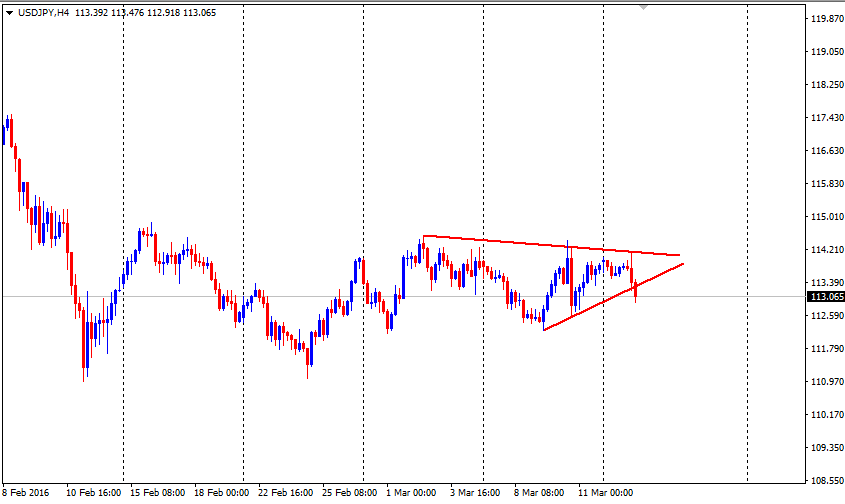Viewport: 845px width, 504px height.
Task: Click the 3 Mar 16:00 time label
Action: [475, 493]
